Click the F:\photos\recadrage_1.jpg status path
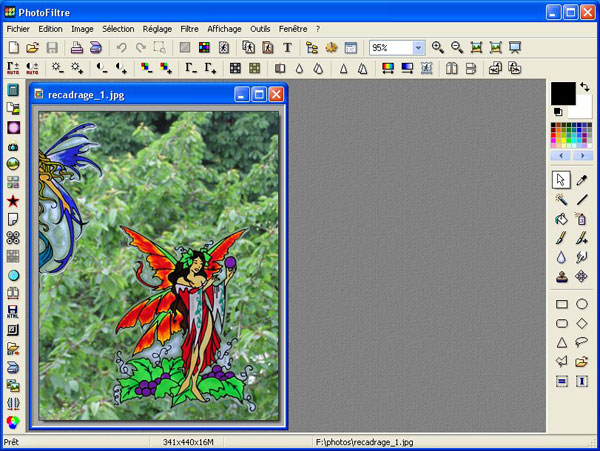Image resolution: width=600 pixels, height=451 pixels. (364, 442)
